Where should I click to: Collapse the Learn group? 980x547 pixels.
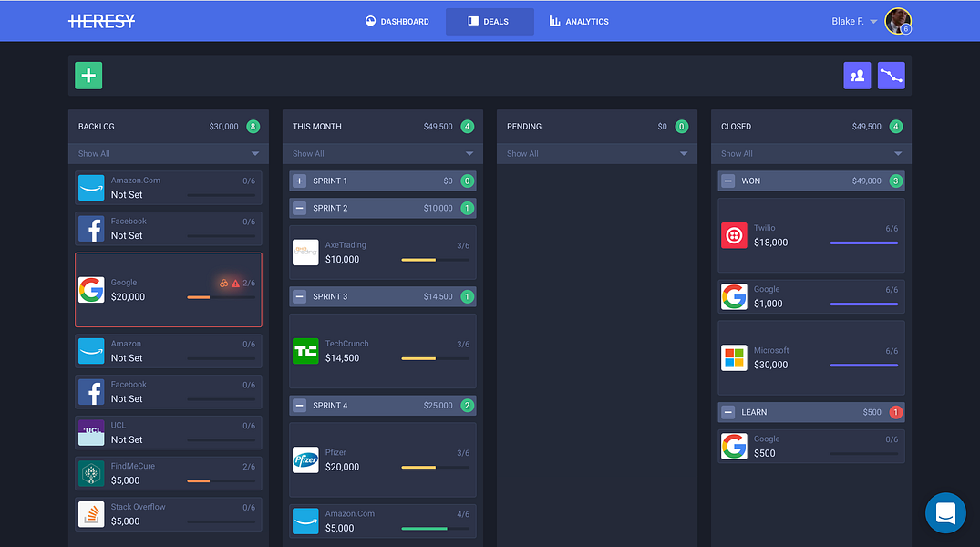click(x=727, y=413)
